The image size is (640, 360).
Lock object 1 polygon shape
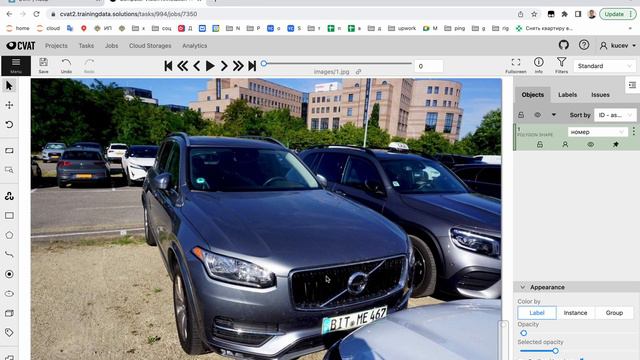click(x=540, y=144)
